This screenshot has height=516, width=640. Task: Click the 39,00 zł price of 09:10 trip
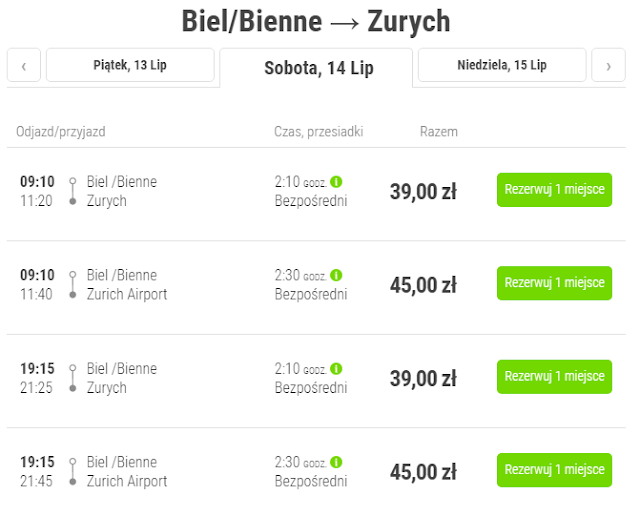(423, 192)
